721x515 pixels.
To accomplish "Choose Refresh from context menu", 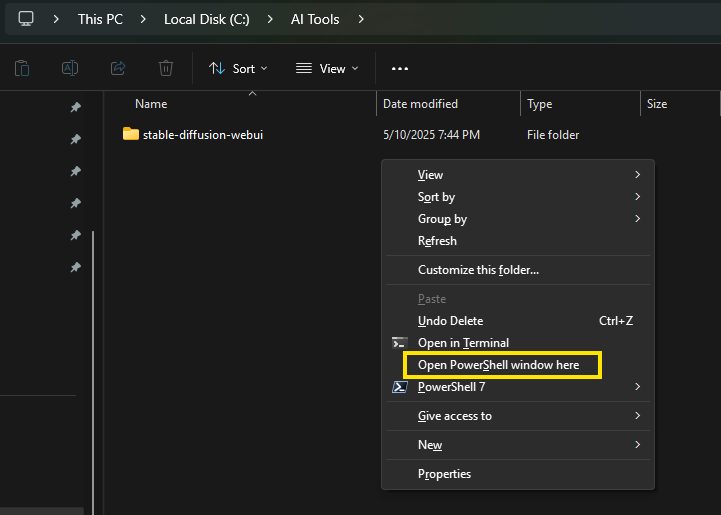I will tap(518, 241).
